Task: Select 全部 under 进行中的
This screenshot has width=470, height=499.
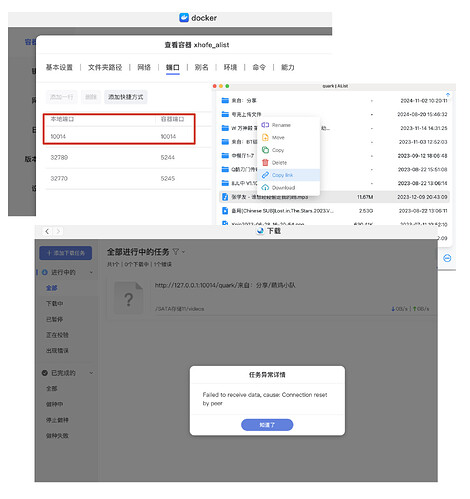Action: tap(52, 288)
